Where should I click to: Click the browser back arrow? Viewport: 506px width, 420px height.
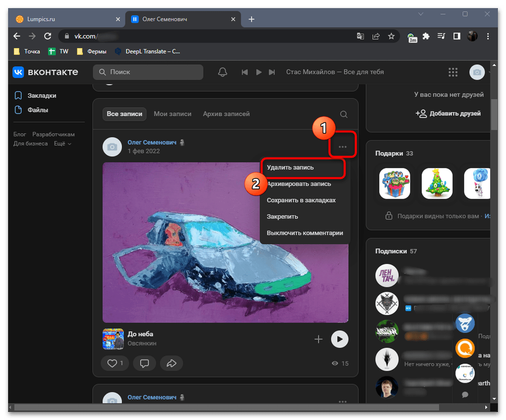tap(17, 36)
